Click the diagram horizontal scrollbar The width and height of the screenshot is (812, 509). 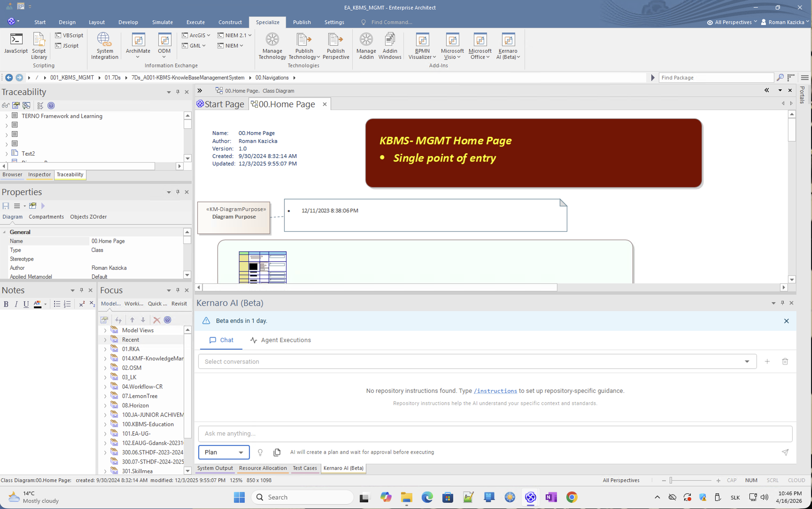pos(380,287)
